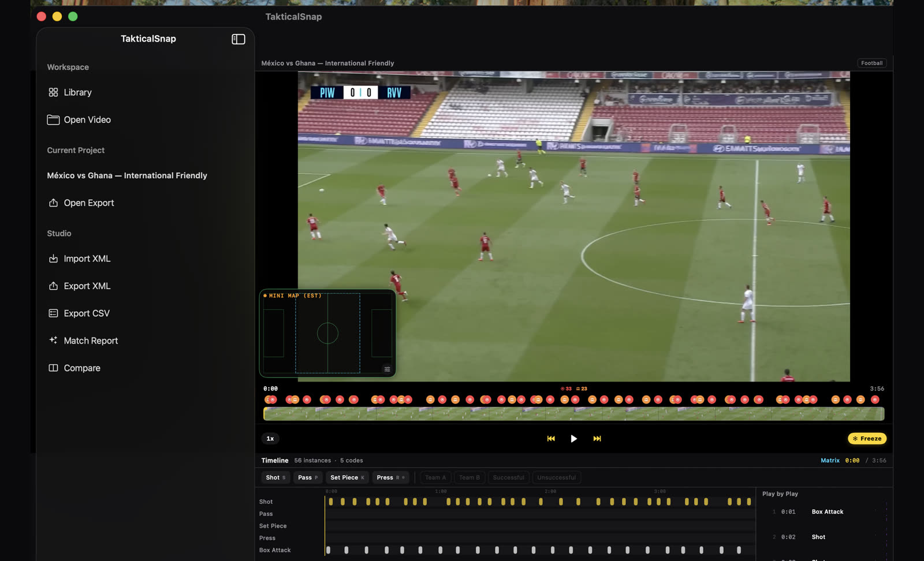The height and width of the screenshot is (561, 924).
Task: Select Export XML in the sidebar
Action: coord(79,286)
